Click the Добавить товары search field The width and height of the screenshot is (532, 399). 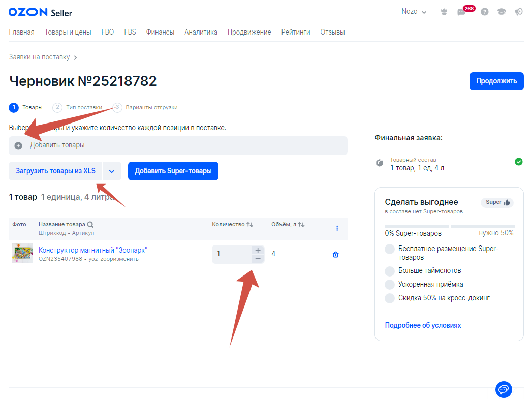pos(178,145)
